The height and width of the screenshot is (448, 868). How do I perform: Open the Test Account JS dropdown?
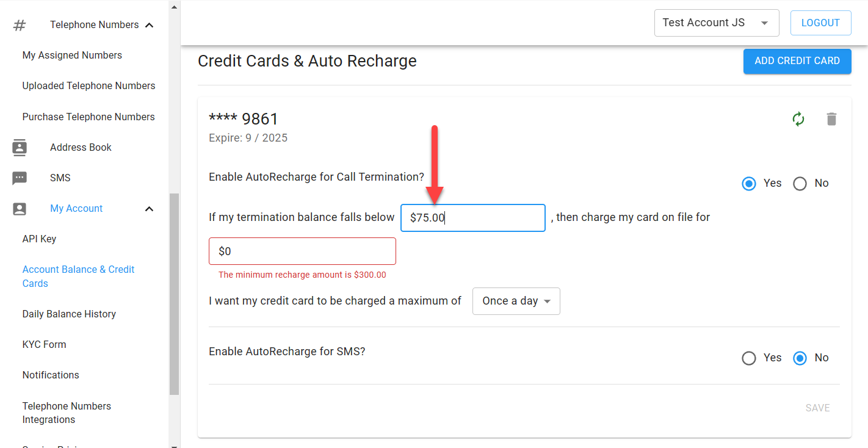pos(717,23)
